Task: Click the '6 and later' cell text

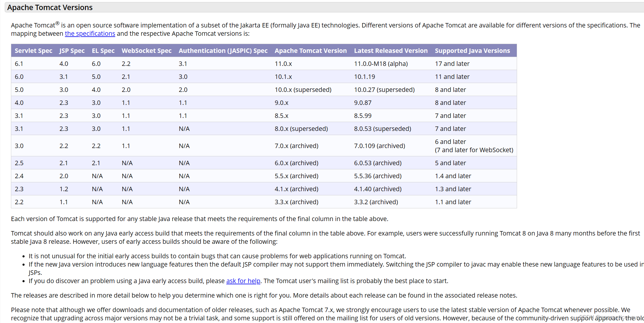Action: tap(450, 142)
